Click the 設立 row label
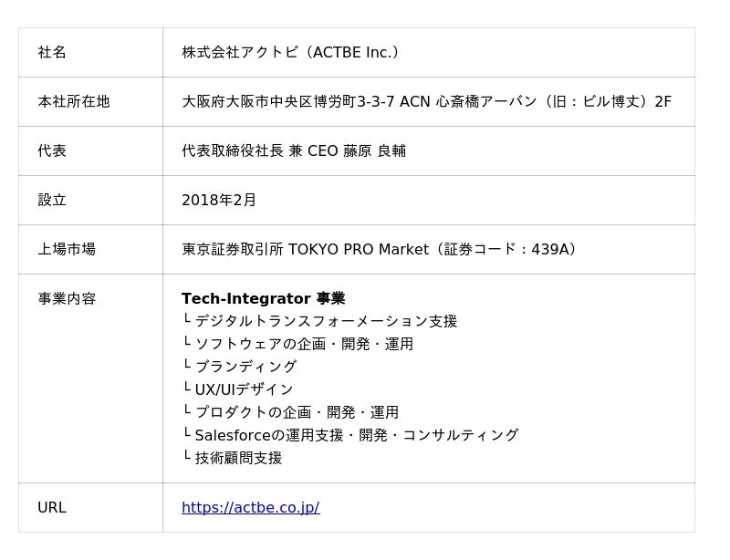Screen dimensions: 730x560 (52, 201)
